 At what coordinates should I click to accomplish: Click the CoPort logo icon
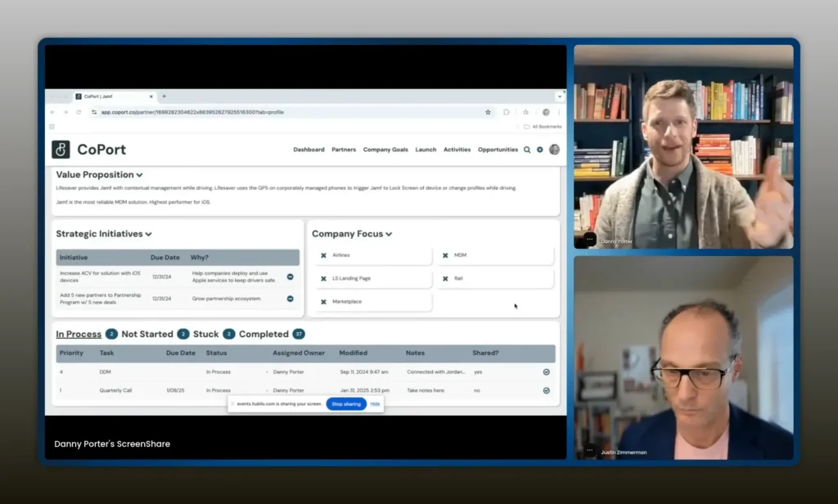pyautogui.click(x=61, y=150)
